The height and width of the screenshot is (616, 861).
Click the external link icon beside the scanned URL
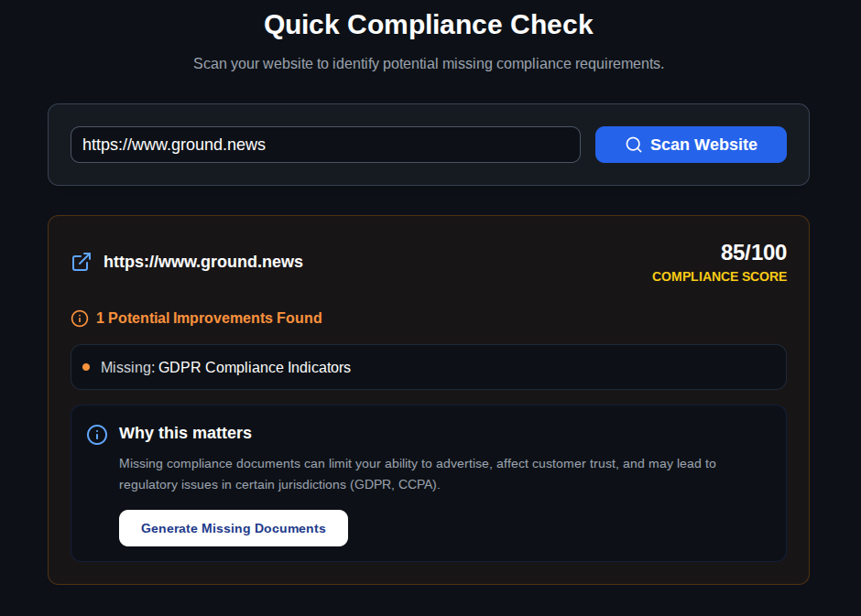pos(81,261)
